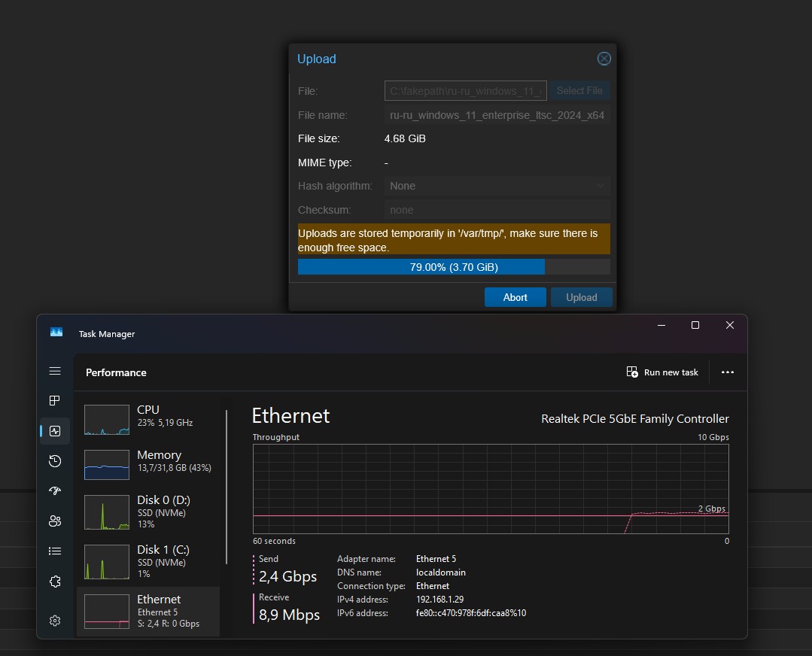Click the Realtek PCIe 5GbE Family Controller text

[x=635, y=418]
